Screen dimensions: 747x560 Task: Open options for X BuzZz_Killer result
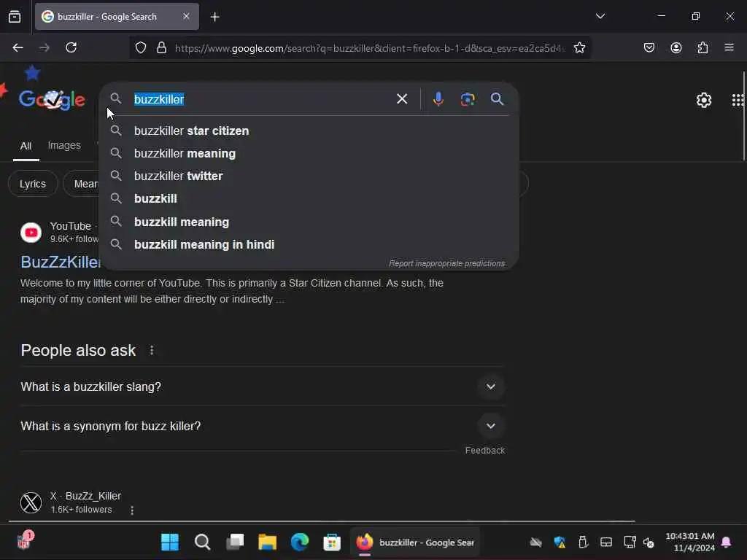[132, 510]
